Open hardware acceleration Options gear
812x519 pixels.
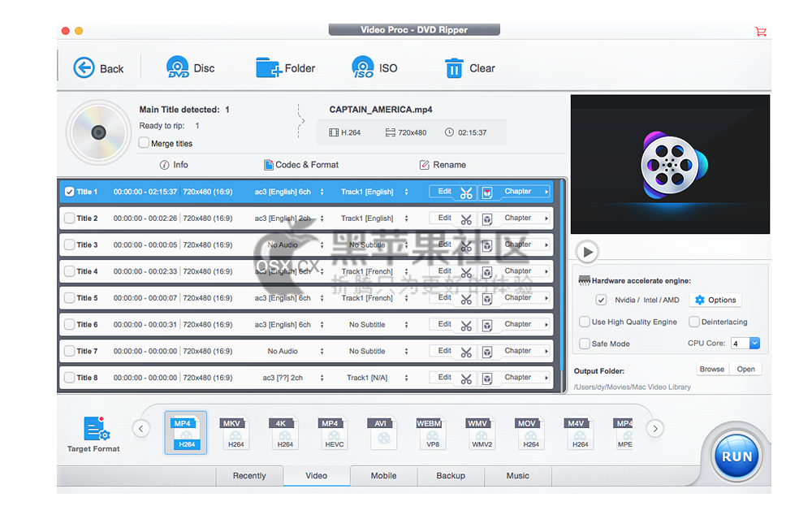[715, 300]
